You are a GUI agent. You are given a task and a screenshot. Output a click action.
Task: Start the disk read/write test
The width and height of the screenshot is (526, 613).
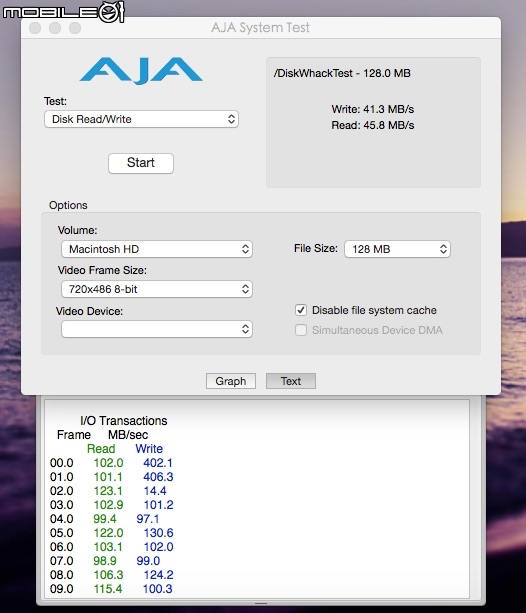[141, 163]
